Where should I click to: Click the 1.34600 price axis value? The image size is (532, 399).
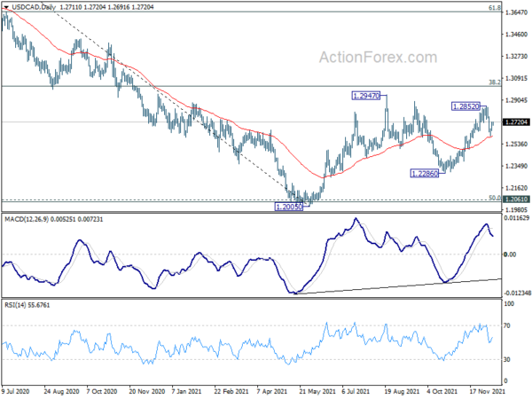point(516,35)
